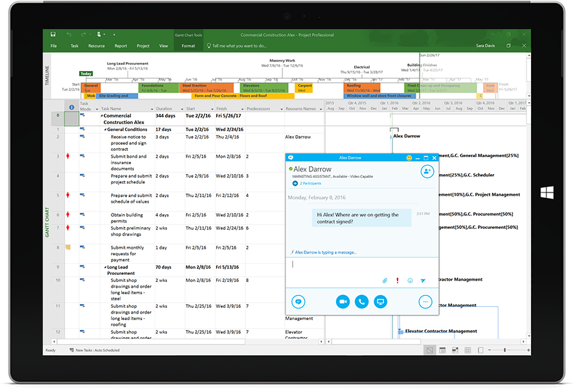Viewport: 575px width, 392px height.
Task: Start an audio call with the phone button
Action: pyautogui.click(x=361, y=302)
